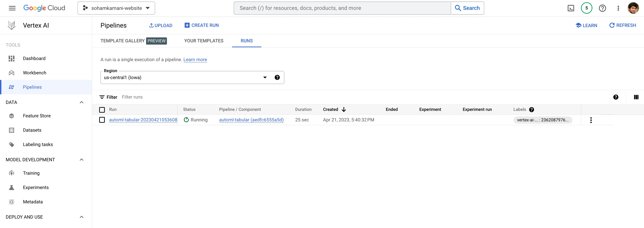Viewport: 644px width, 228px height.
Task: Click the Region field help icon
Action: pos(277,77)
